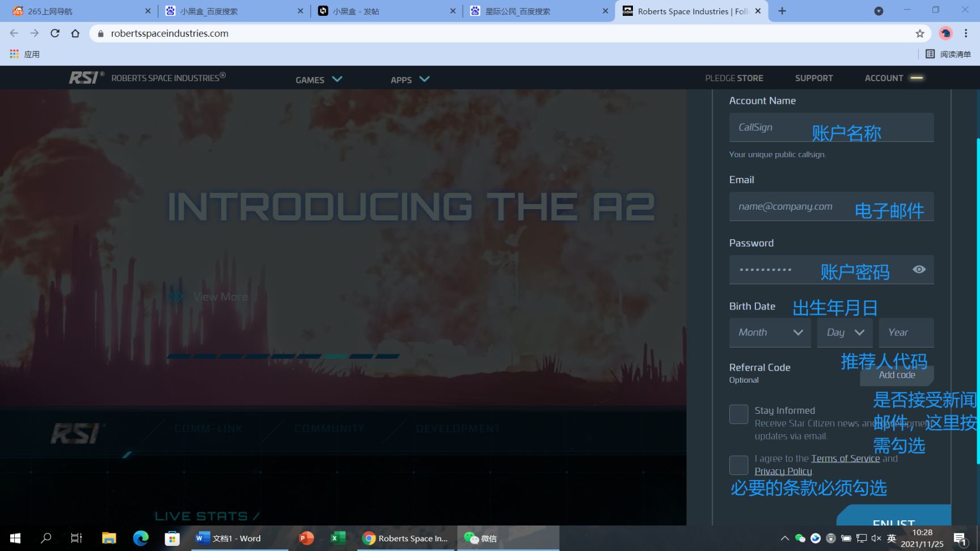Expand the GAMES menu
The image size is (980, 551).
(x=319, y=79)
